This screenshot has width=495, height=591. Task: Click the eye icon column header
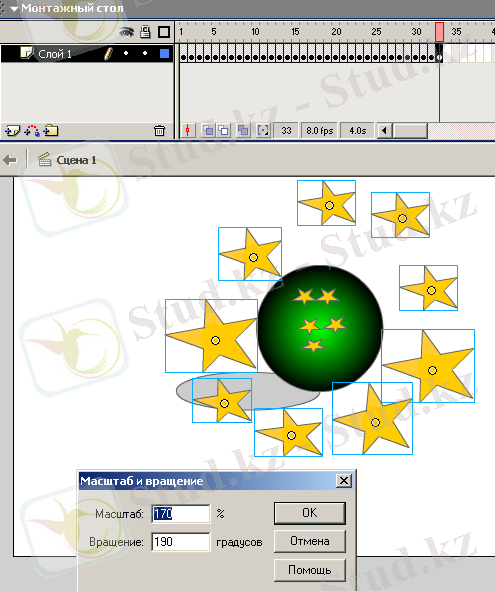[x=127, y=32]
